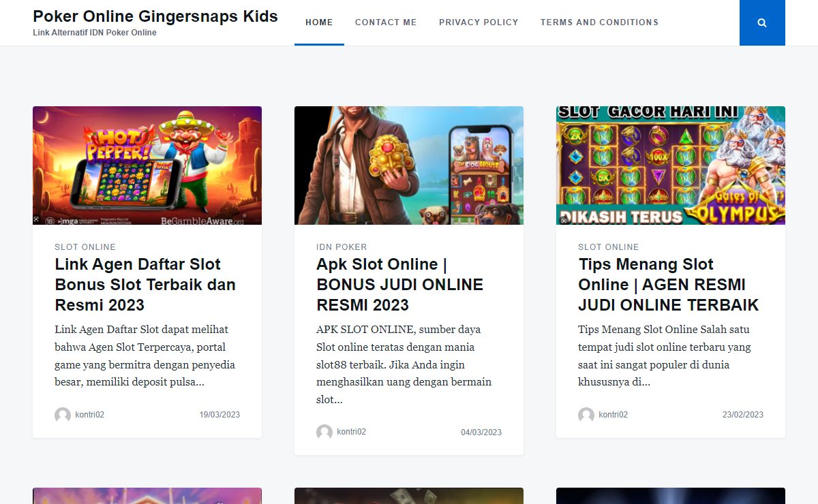Open the Hot Pepper slot thumbnail
Screen dimensions: 818x504
click(x=147, y=166)
